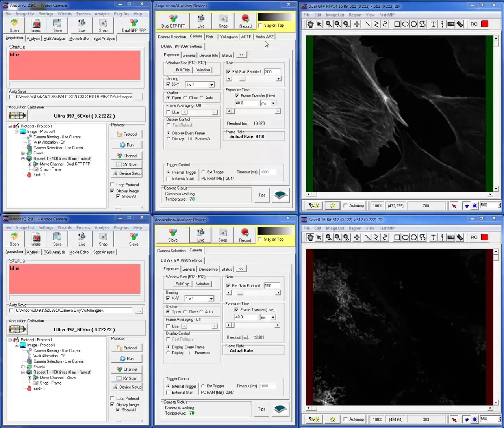This screenshot has height=428, width=504.
Task: Click Auto Save browse button in top Andor iQ window
Action: pyautogui.click(x=139, y=97)
